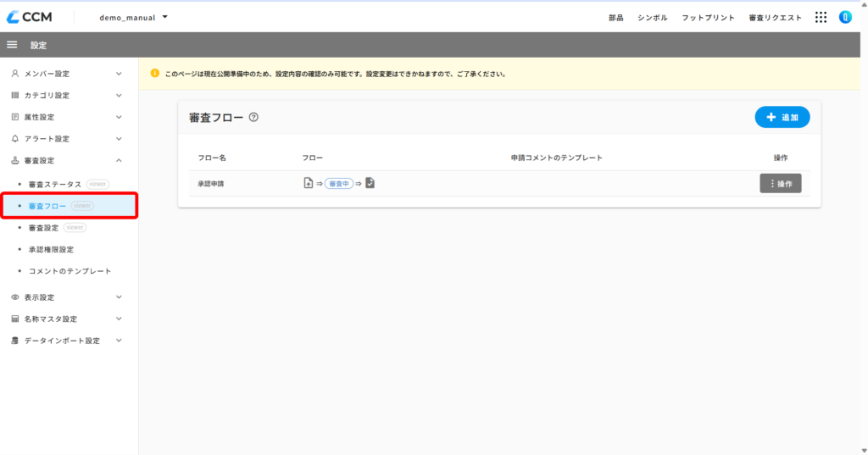Select コメントのテンプレート in the sidebar
Viewport: 868px width, 455px height.
tap(70, 270)
